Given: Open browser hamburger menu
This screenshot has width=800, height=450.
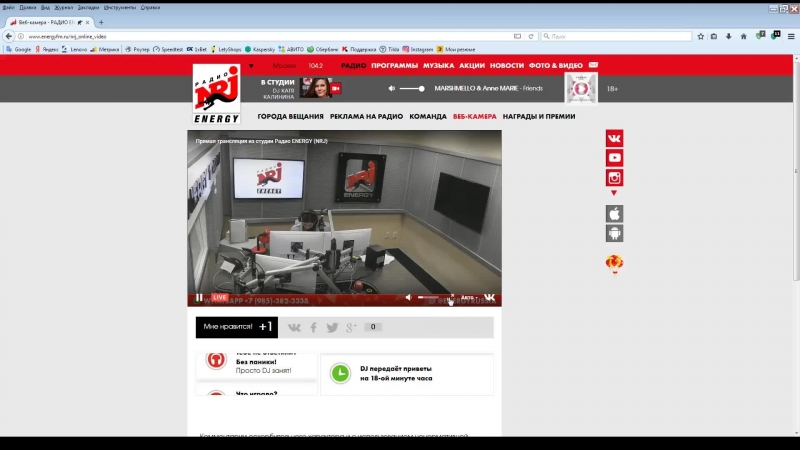Looking at the screenshot, I should (x=791, y=36).
